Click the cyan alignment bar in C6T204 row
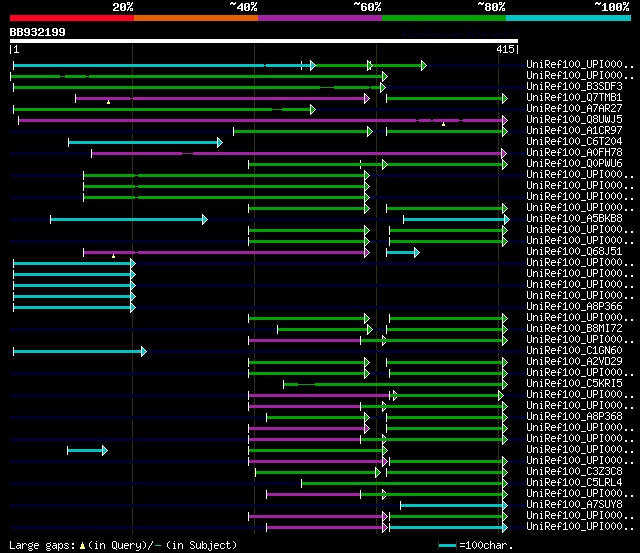Screen dimensions: 640x553 click(x=143, y=142)
